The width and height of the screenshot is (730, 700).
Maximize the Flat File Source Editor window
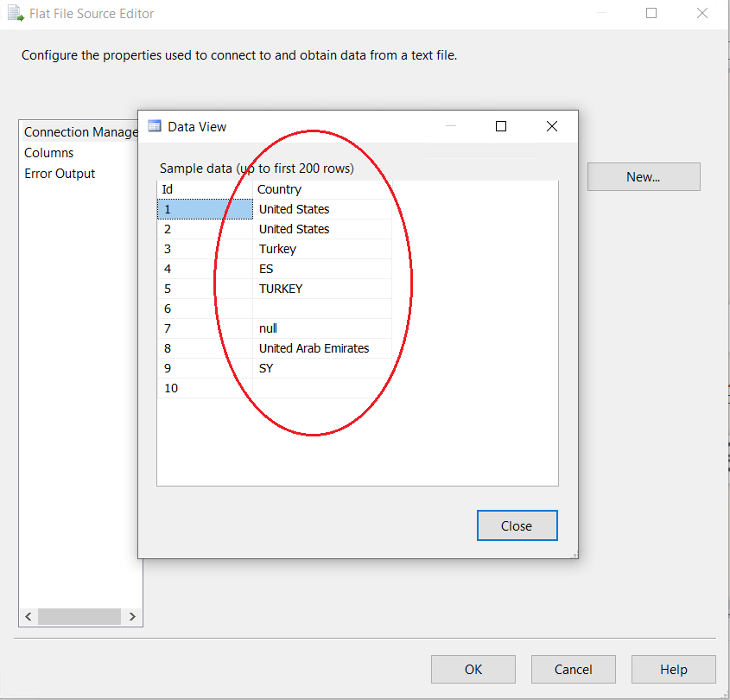tap(651, 13)
